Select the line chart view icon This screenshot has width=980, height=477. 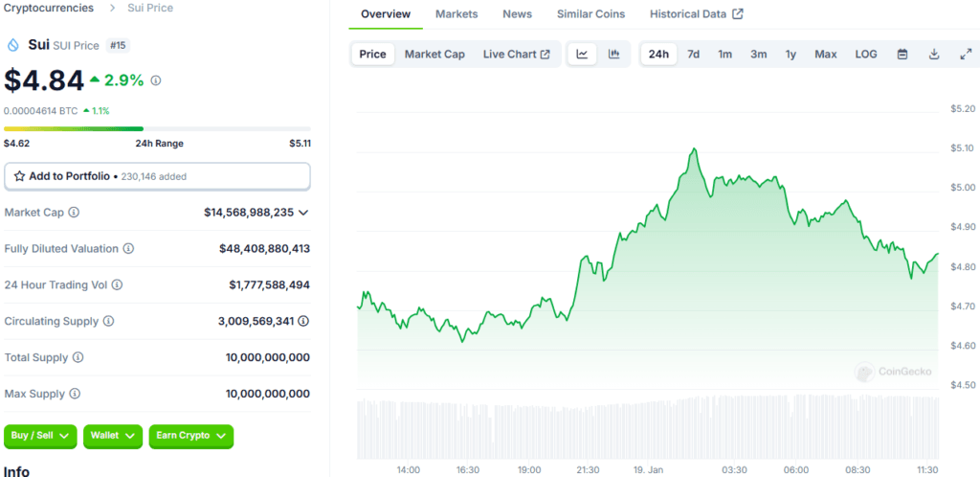click(x=582, y=55)
